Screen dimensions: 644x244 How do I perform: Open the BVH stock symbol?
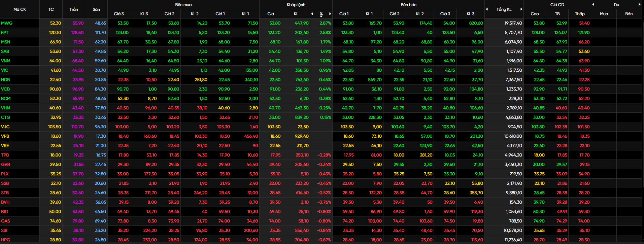pos(5,202)
